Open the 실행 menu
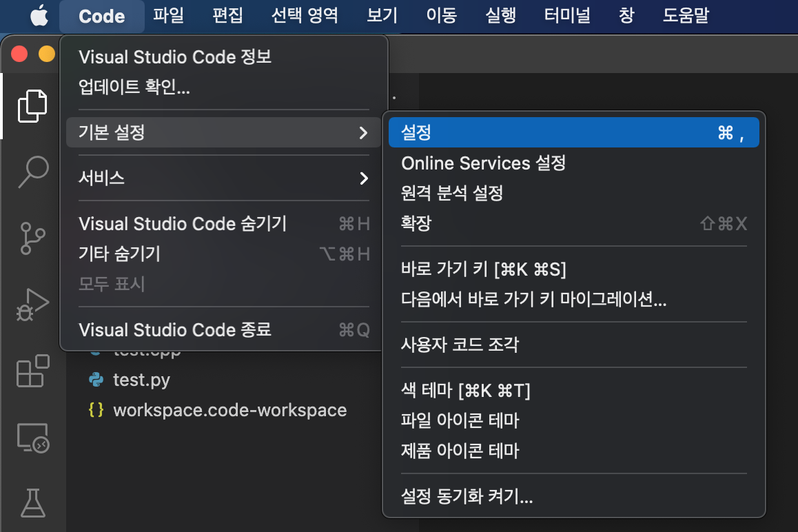The width and height of the screenshot is (798, 532). 501,15
